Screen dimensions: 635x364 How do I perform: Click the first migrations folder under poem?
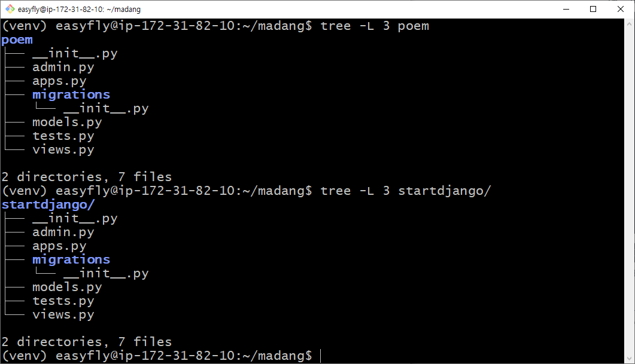tap(71, 94)
